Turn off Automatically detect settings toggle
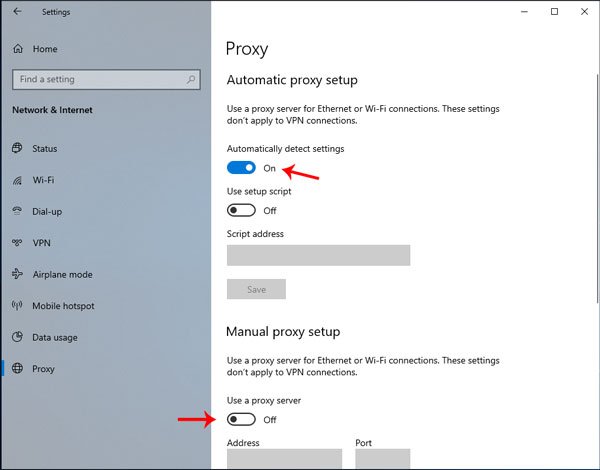Viewport: 600px width, 470px height. point(241,168)
